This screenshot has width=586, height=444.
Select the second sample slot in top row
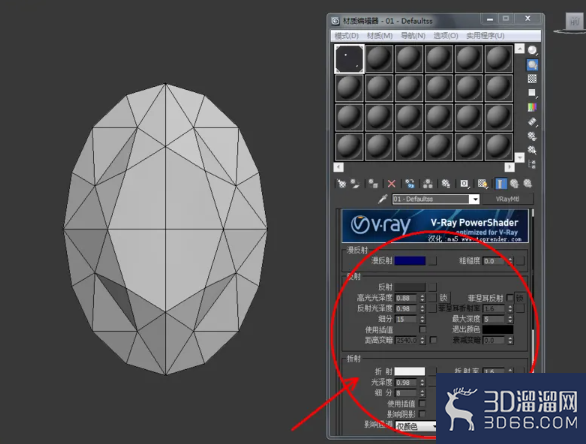pyautogui.click(x=379, y=59)
